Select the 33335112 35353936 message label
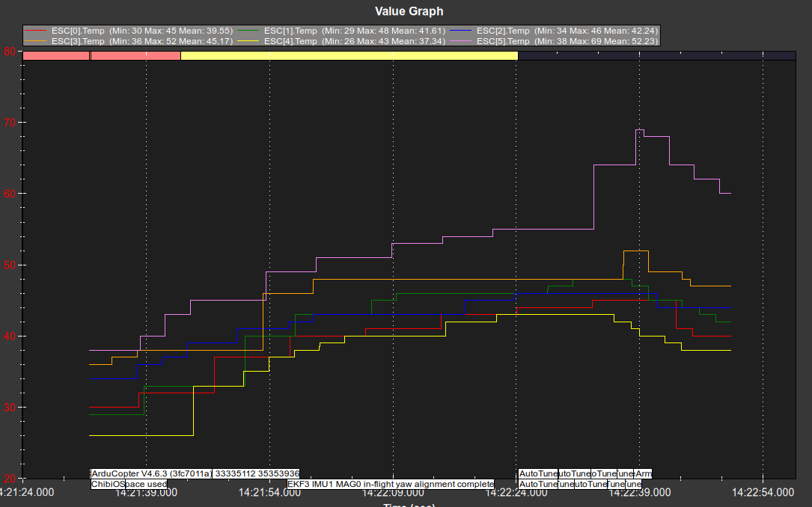Screen dimensions: 812x507 257,473
